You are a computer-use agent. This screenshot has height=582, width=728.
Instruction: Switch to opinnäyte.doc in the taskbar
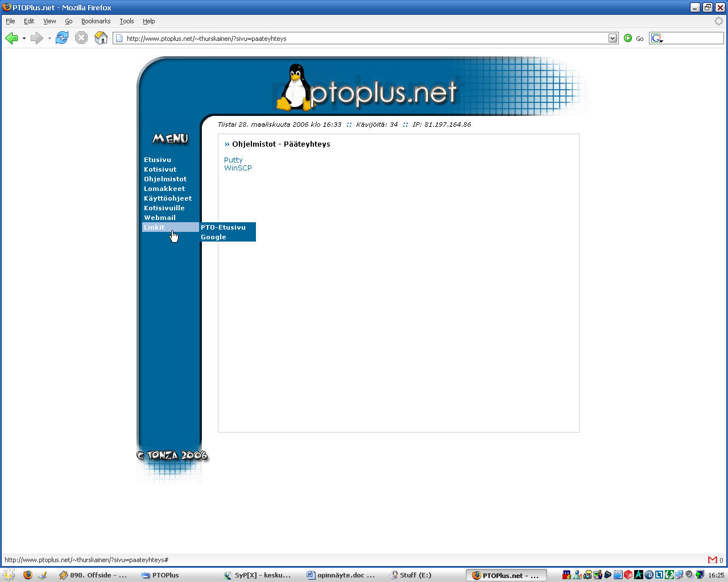tap(341, 575)
